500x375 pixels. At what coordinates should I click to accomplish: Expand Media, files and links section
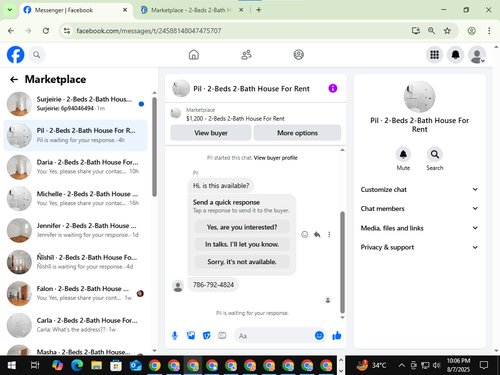click(x=419, y=228)
